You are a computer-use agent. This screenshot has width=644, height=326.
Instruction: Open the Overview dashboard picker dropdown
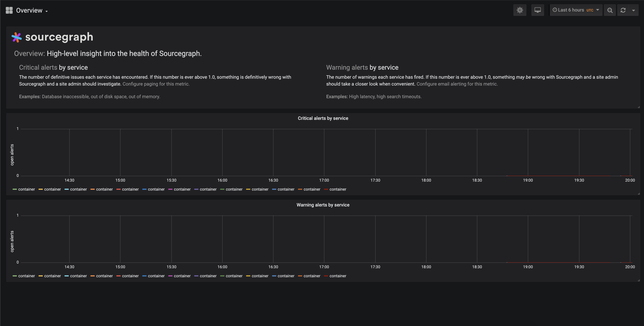(x=32, y=10)
